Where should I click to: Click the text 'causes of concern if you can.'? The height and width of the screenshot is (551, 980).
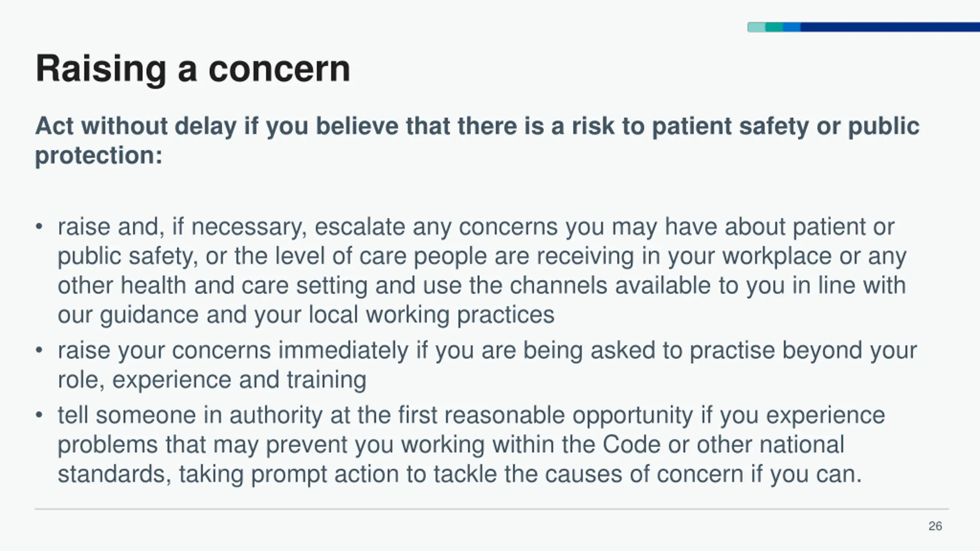[x=703, y=474]
